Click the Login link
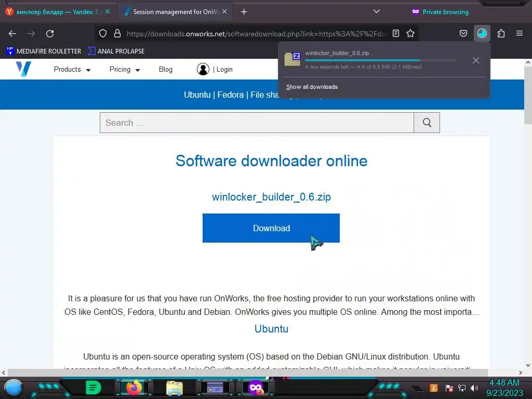532x399 pixels. tap(224, 70)
